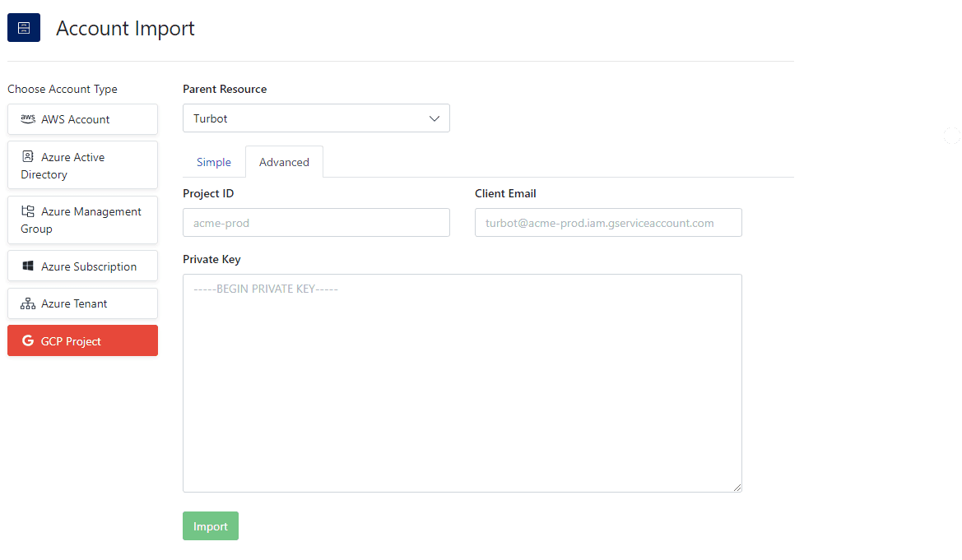962x560 pixels.
Task: Click inside the Private Key textarea
Action: (462, 382)
